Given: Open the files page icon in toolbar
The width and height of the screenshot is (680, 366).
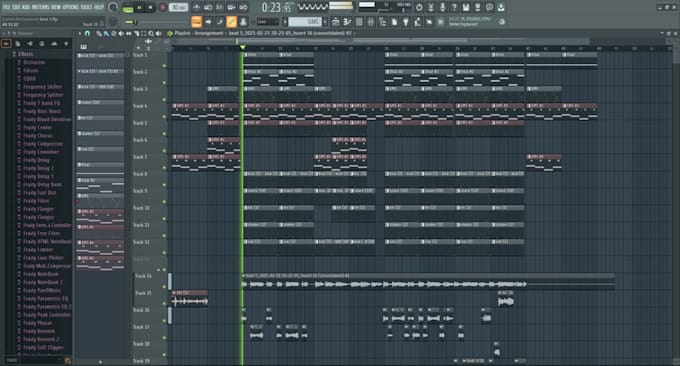Looking at the screenshot, I should click(x=394, y=22).
